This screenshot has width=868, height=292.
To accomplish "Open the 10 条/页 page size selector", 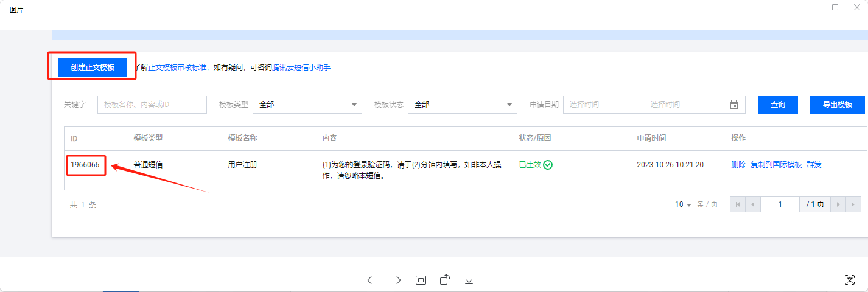I will (x=684, y=204).
